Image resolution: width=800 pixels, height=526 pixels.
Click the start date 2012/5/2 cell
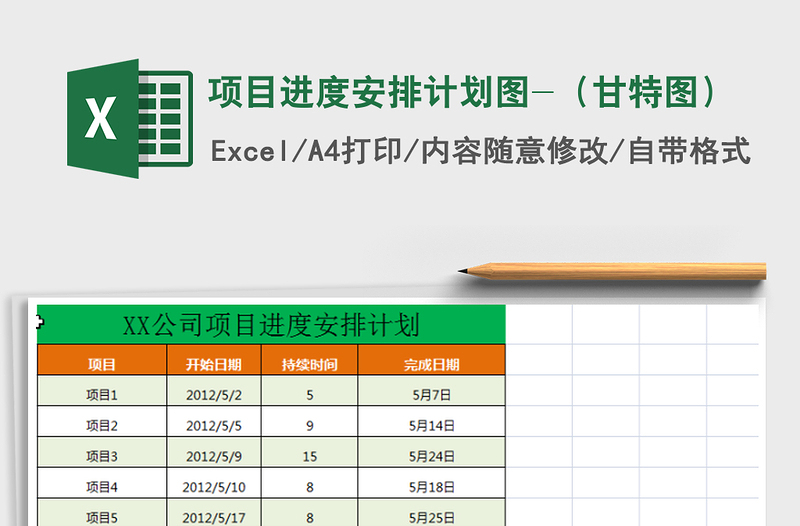pos(213,395)
